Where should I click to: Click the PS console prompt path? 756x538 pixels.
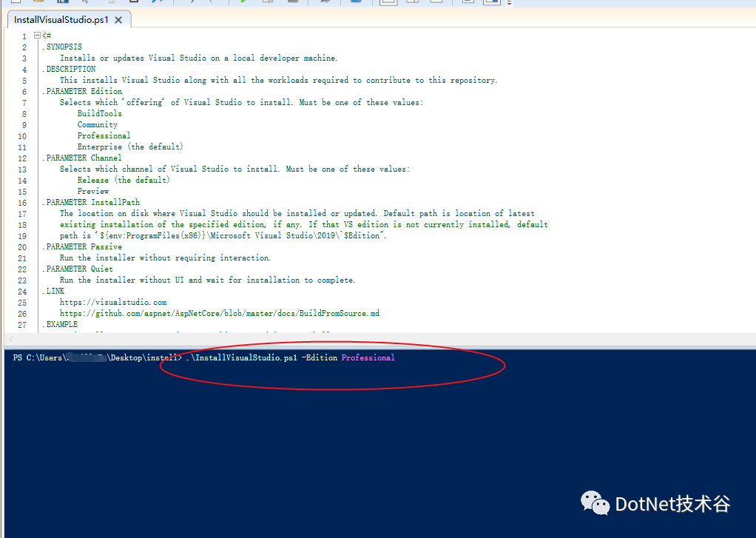coord(98,357)
